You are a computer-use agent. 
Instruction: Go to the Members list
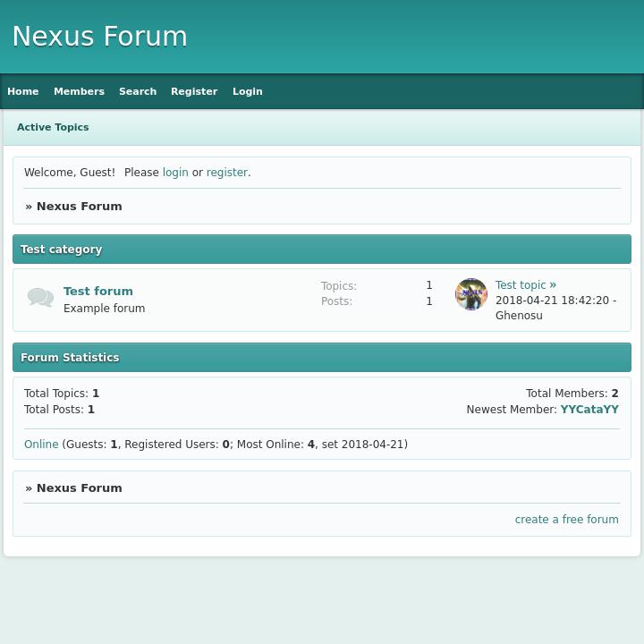(x=79, y=91)
